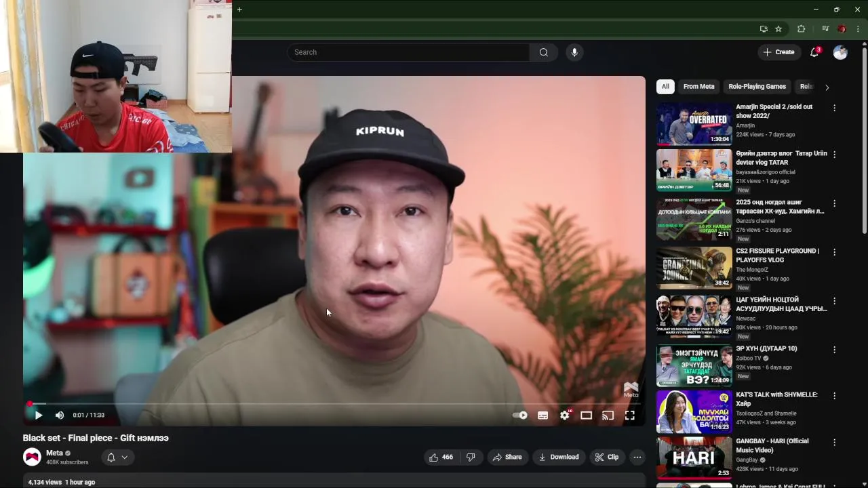Image resolution: width=868 pixels, height=488 pixels.
Task: Bookmark this page with the star icon
Action: (x=778, y=29)
